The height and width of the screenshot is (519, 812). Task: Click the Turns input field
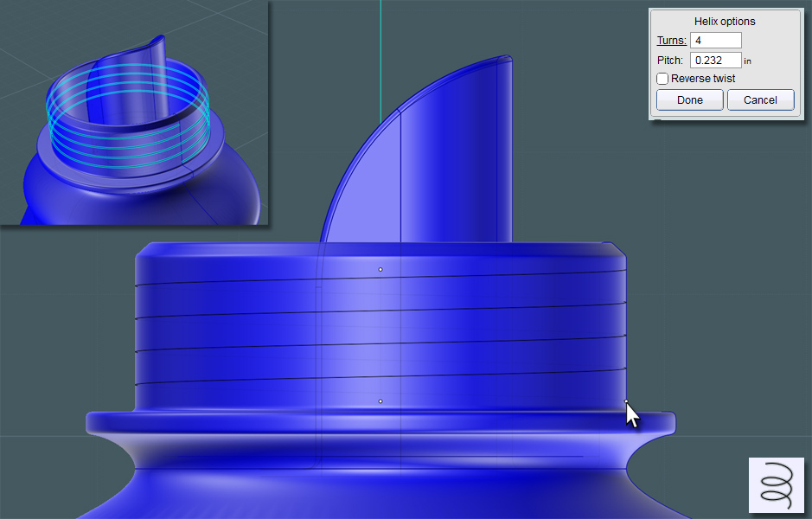pos(715,41)
